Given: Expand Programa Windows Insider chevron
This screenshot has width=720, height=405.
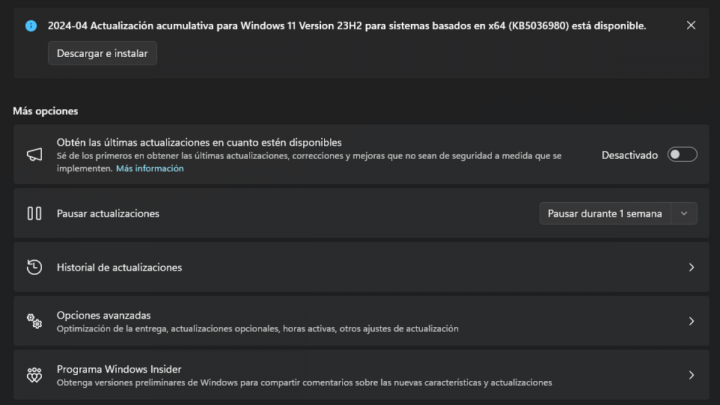Looking at the screenshot, I should click(692, 375).
